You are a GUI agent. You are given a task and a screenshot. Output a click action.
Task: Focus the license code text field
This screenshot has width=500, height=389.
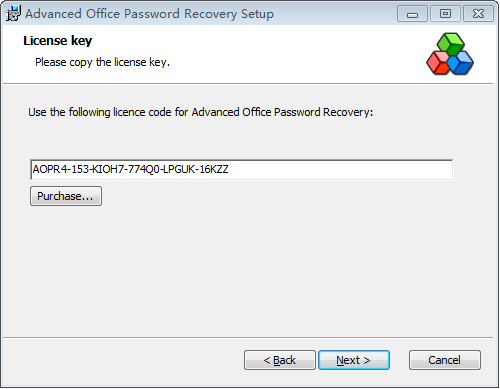pos(242,170)
